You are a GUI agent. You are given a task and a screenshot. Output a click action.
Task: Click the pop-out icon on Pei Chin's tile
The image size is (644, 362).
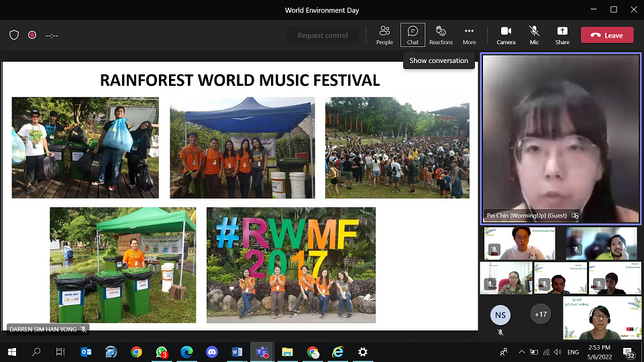click(575, 215)
